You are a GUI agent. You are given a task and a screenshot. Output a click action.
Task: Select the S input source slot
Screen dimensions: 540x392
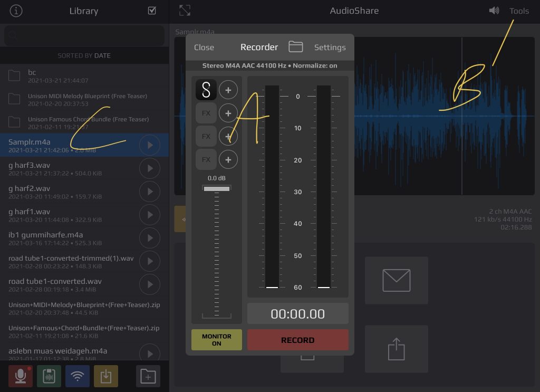coord(206,90)
